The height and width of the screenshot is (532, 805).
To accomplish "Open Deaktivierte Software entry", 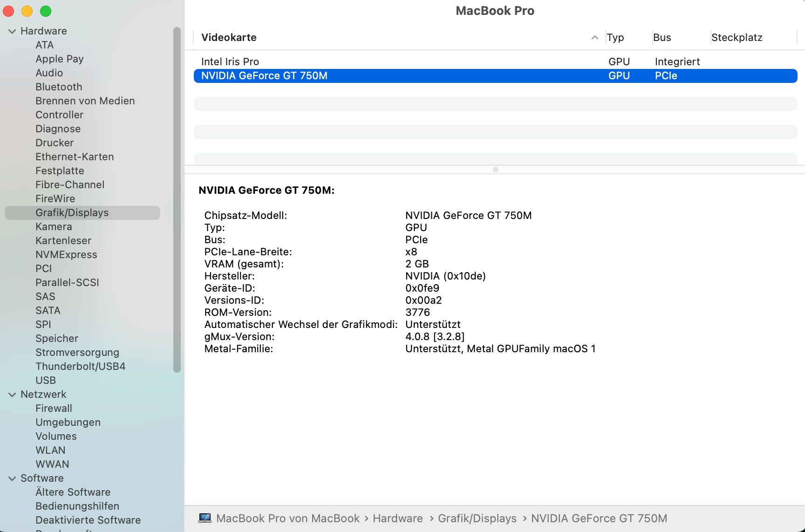I will (88, 520).
